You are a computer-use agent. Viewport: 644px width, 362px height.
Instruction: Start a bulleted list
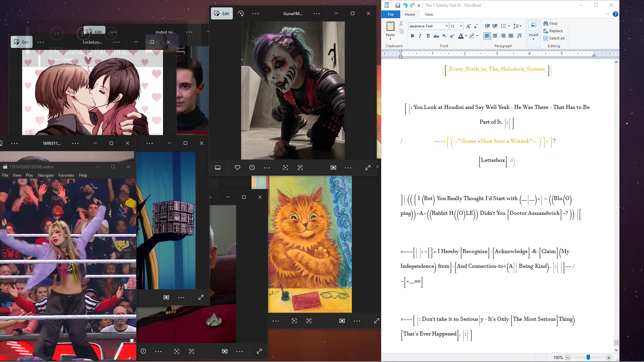[503, 26]
